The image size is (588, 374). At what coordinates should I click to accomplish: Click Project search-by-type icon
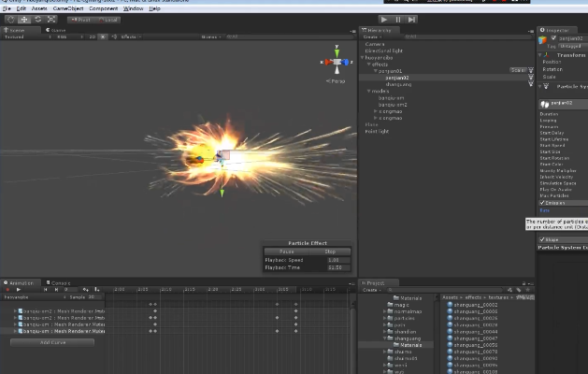point(509,290)
